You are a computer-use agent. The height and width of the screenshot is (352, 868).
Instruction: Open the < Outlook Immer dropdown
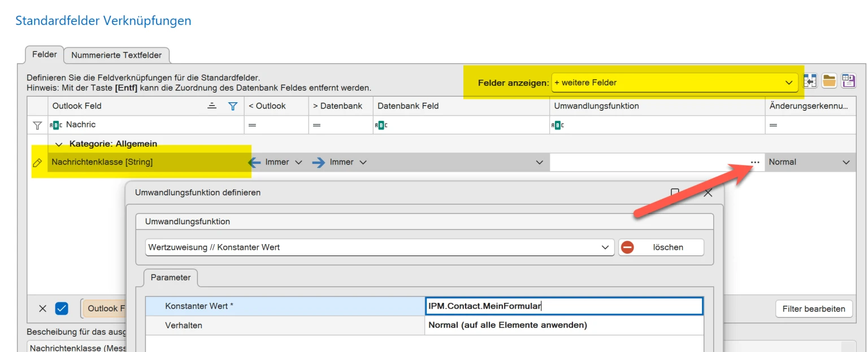[298, 162]
